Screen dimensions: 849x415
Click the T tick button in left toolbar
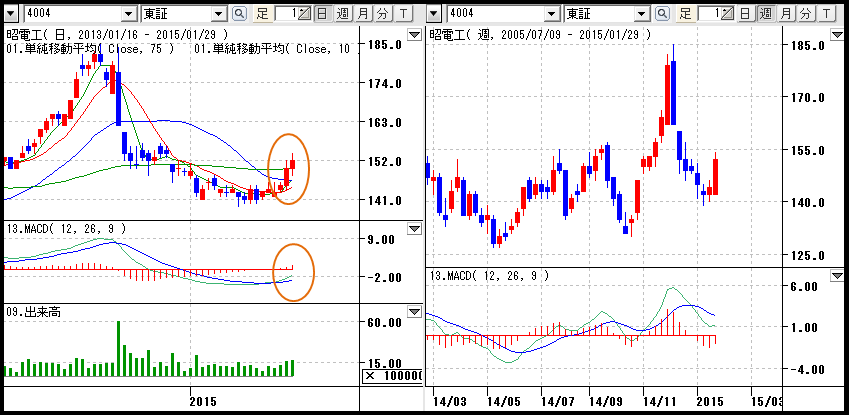click(x=401, y=14)
